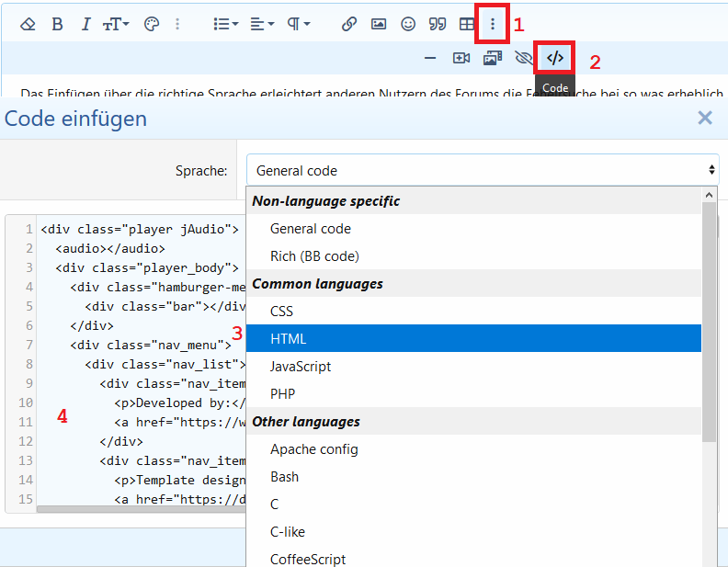728x567 pixels.
Task: Insert media video icon
Action: (461, 58)
